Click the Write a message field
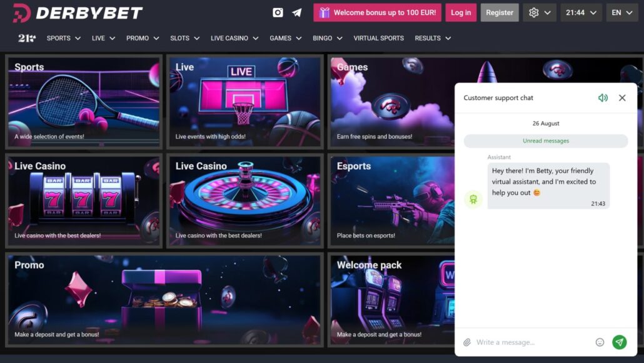Viewport: 644px width, 363px height. click(x=532, y=342)
